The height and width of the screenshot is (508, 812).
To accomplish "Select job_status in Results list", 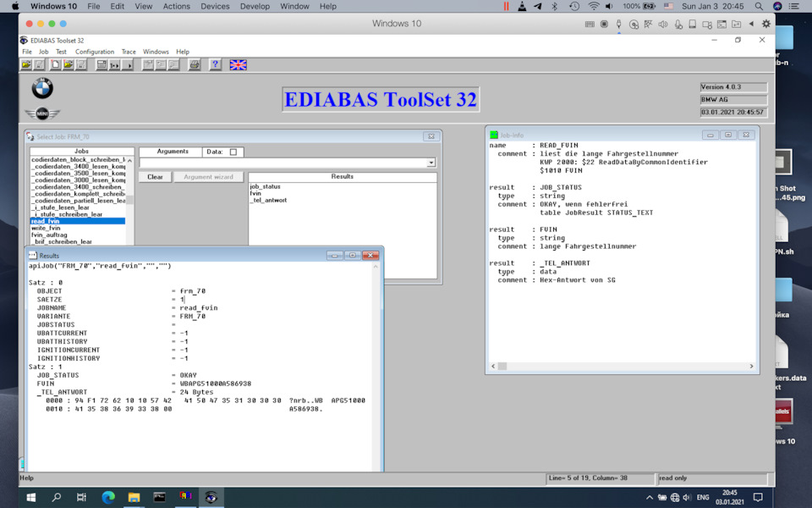I will click(x=265, y=186).
